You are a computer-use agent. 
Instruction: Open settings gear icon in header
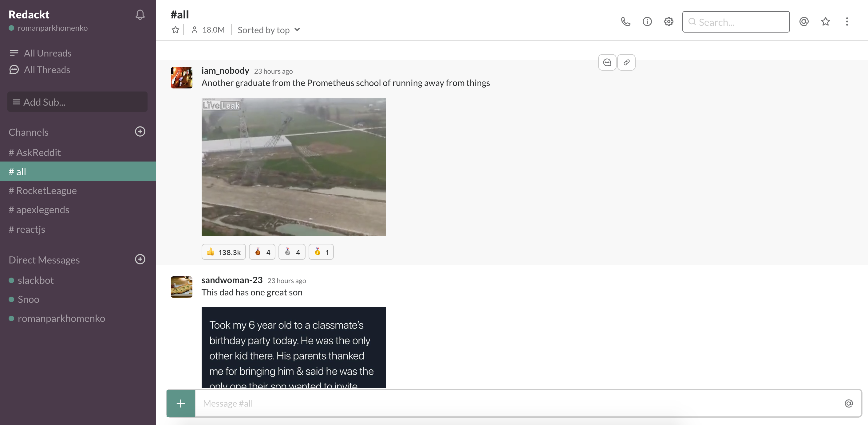(669, 22)
